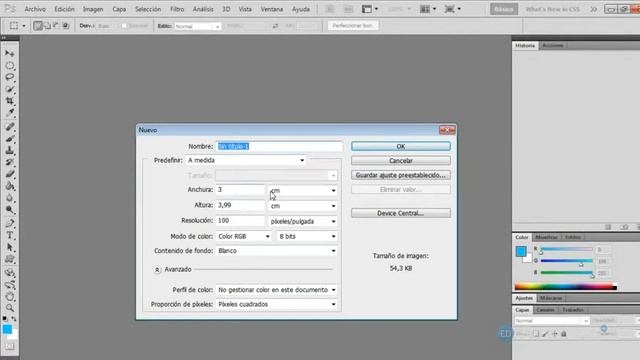Click lock all padlock icon
The height and width of the screenshot is (360, 640).
click(x=564, y=334)
